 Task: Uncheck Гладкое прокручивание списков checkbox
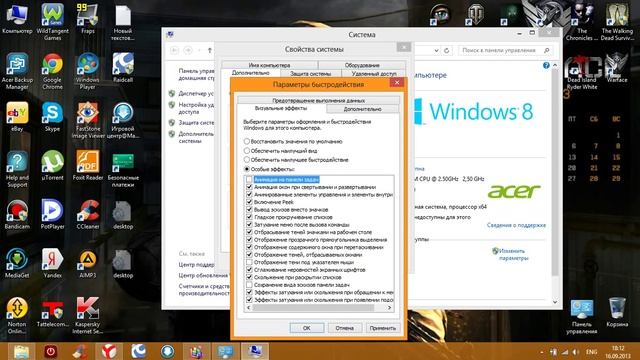(249, 217)
